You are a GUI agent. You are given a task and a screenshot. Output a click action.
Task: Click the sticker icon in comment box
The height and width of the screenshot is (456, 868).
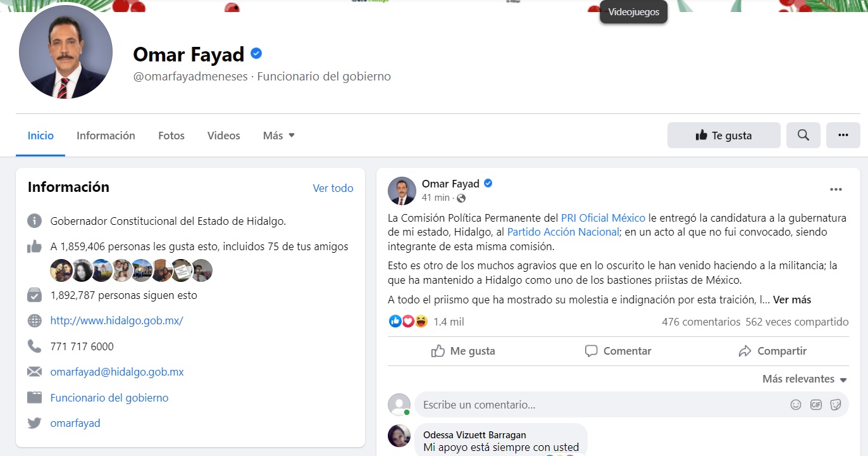[x=835, y=405]
